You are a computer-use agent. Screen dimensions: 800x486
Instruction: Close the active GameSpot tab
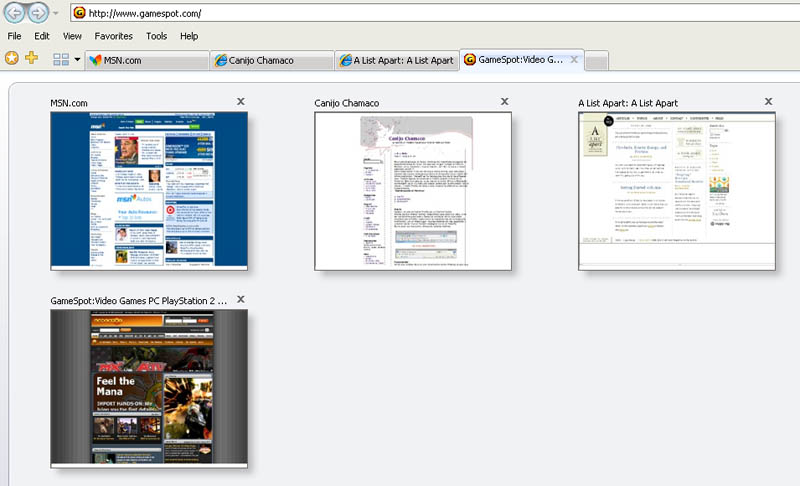(573, 60)
